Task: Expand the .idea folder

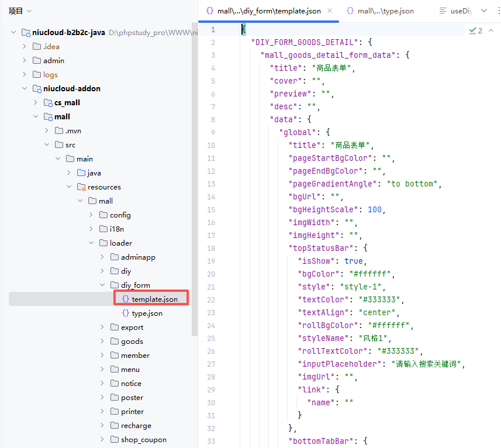Action: coord(25,46)
